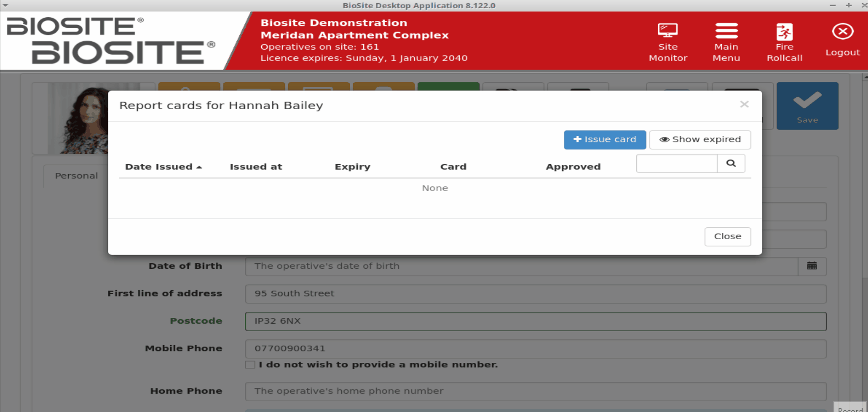
Task: Click the Issue card button
Action: (x=604, y=140)
